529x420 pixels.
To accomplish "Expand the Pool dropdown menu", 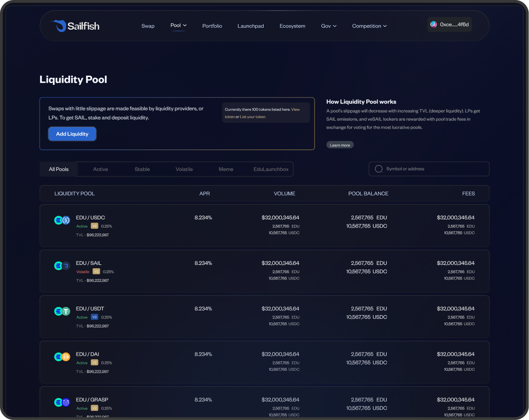I will click(x=178, y=26).
